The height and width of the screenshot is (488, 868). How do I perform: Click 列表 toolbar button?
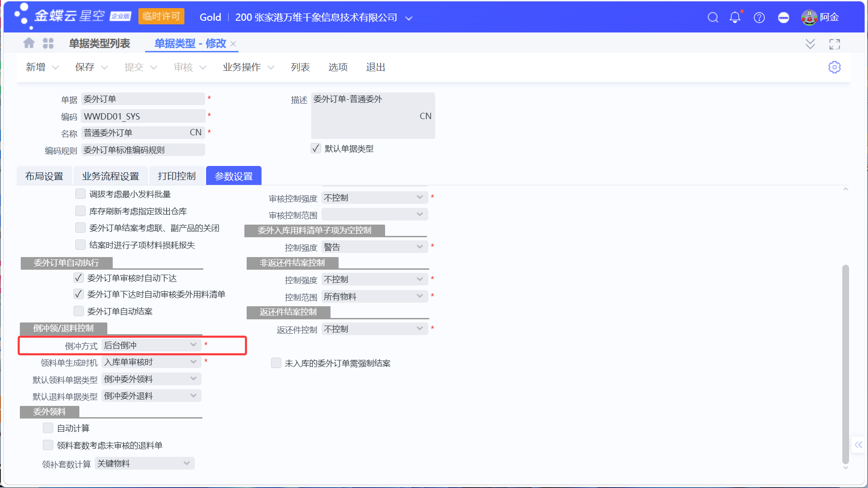tap(300, 67)
